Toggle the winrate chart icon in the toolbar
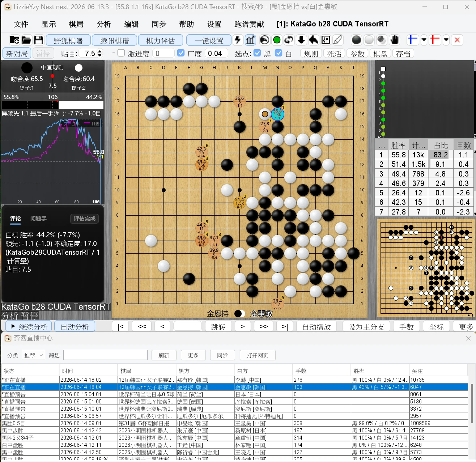Viewport: 476px width, 462px height. [x=250, y=40]
